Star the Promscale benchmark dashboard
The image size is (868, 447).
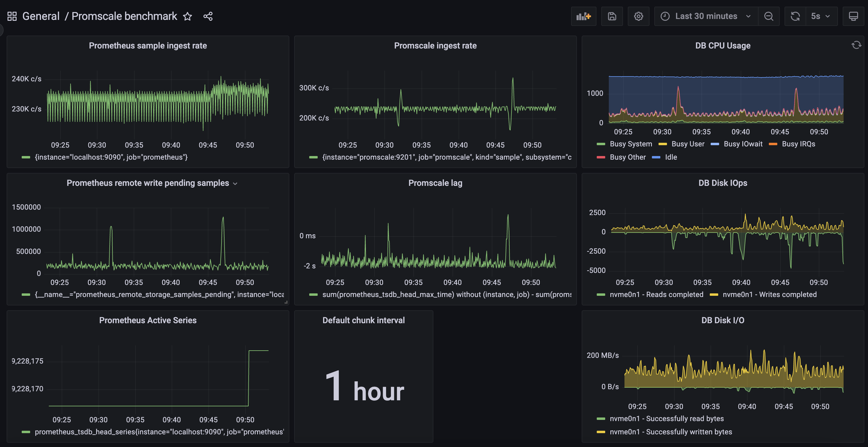[x=187, y=16]
